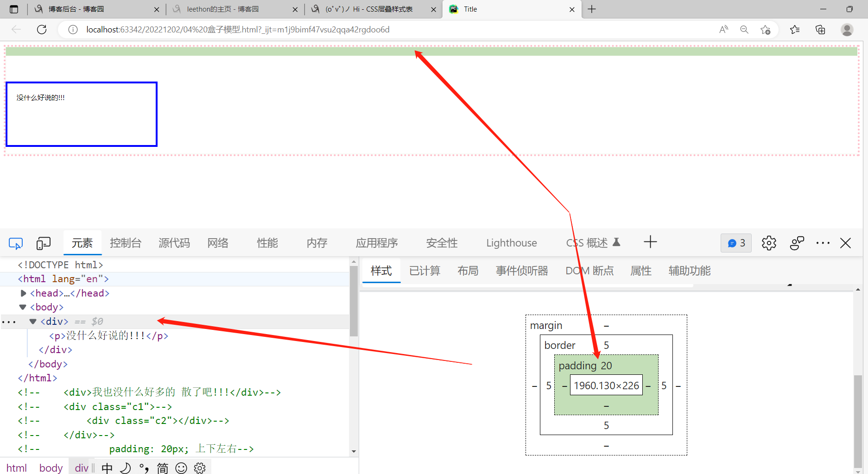Switch to the 属性 sidebar tab
The image size is (868, 474).
(641, 271)
